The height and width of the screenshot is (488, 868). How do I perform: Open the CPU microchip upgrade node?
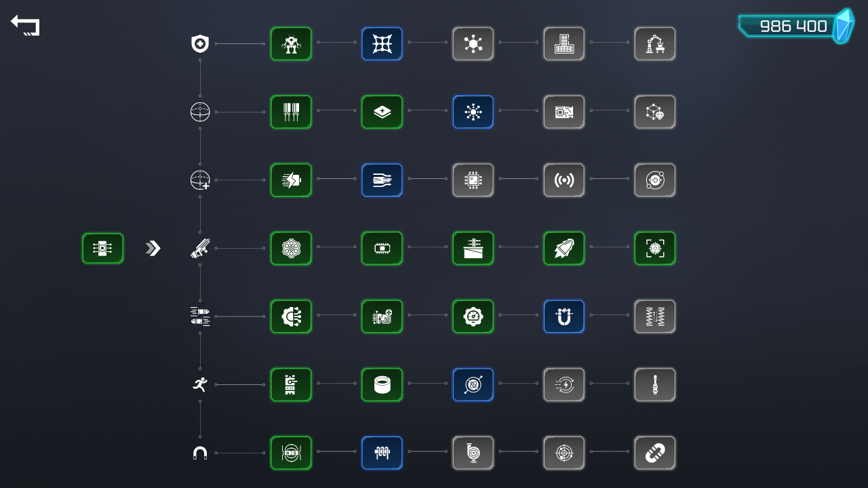point(473,180)
